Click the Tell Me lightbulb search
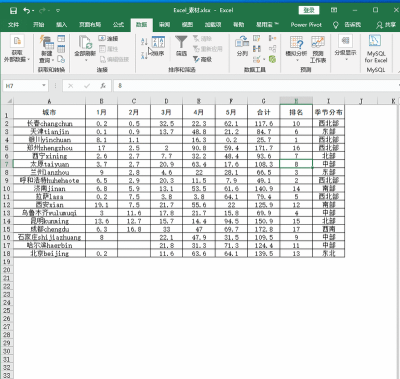Screen dimensions: 400x379 [336, 25]
